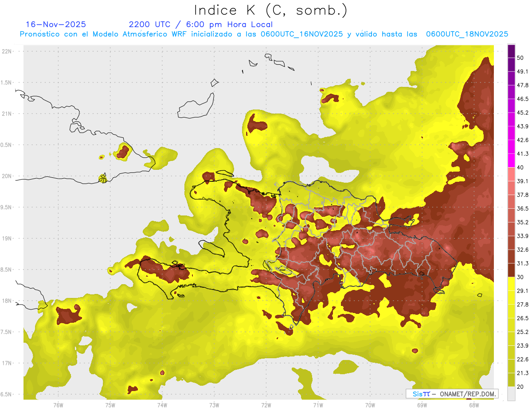The image size is (532, 411).
Task: Click the '69W' longitude label
Action: click(422, 405)
